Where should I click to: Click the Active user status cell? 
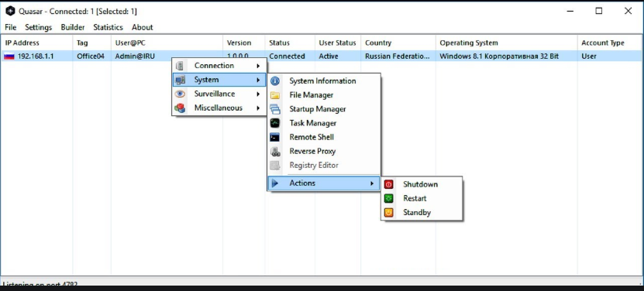[329, 56]
